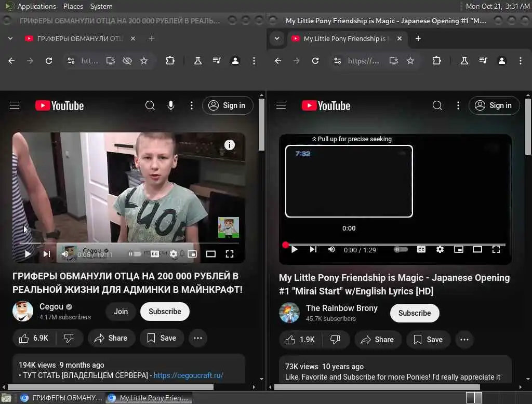This screenshot has height=404, width=532.
Task: Click the address bar in right browser
Action: coord(363,61)
